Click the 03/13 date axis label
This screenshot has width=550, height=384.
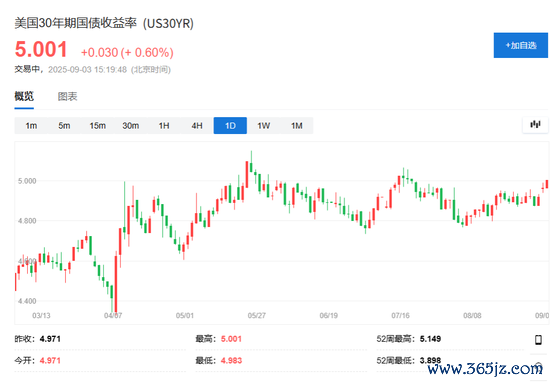(41, 316)
